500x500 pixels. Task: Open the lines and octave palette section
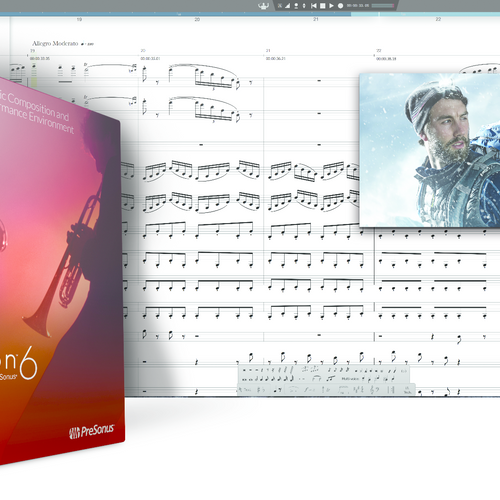tap(343, 390)
